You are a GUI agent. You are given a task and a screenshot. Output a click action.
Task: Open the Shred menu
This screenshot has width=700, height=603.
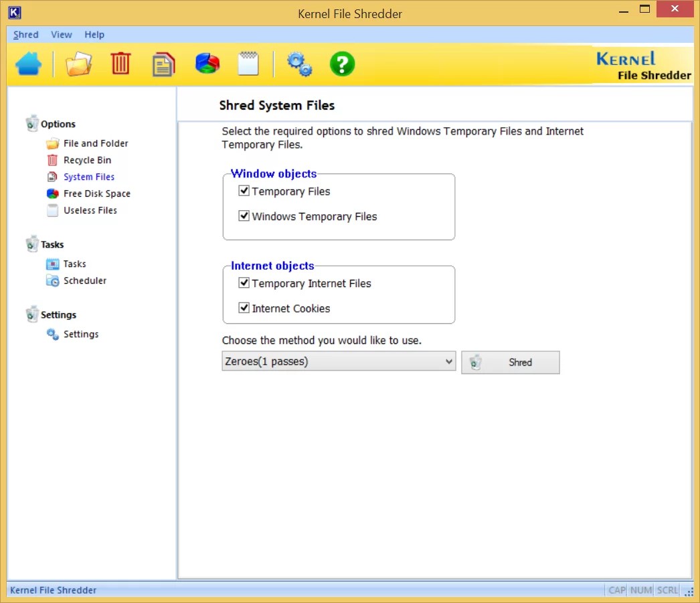(25, 34)
